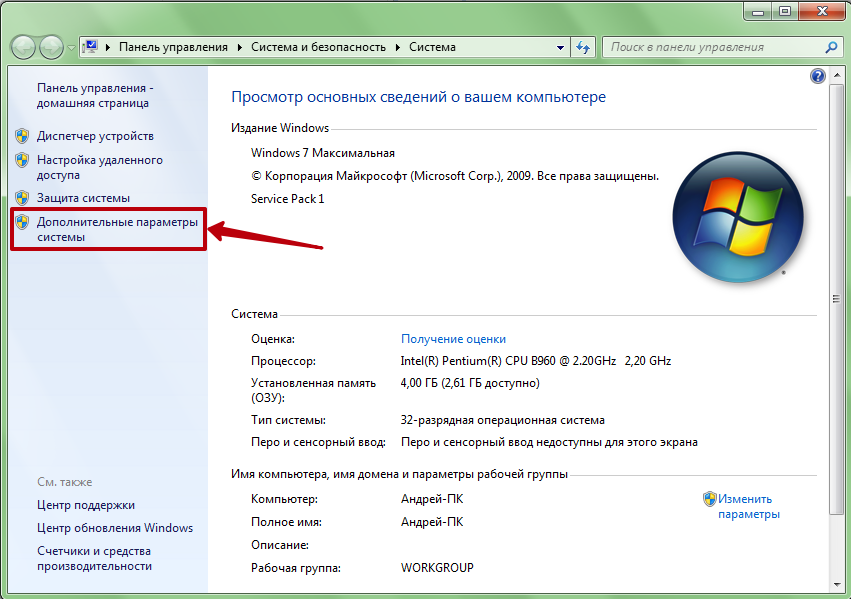Open Защита системы link
Screen dimensions: 851x599
(83, 198)
